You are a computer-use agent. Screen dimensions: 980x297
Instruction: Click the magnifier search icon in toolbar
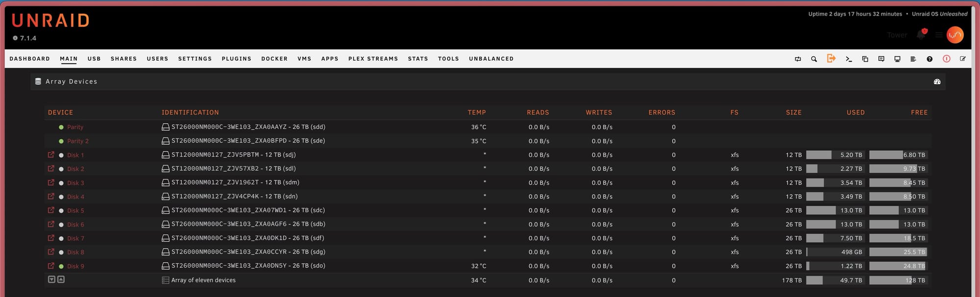tap(814, 59)
